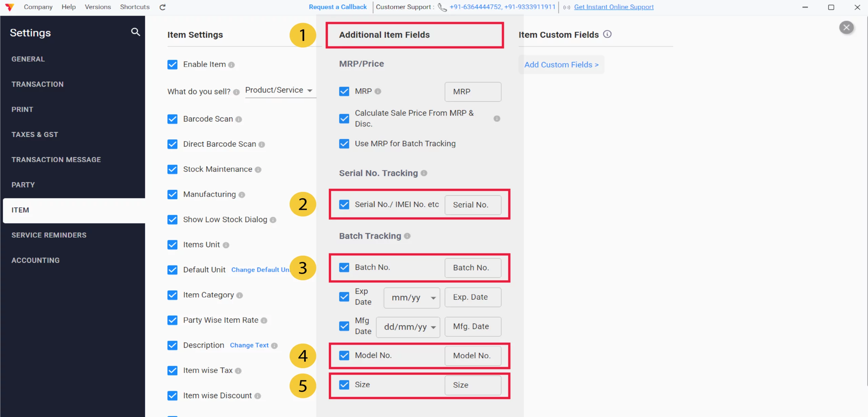The height and width of the screenshot is (417, 868).
Task: Click info icon next to Item Custom Fields
Action: click(x=607, y=34)
